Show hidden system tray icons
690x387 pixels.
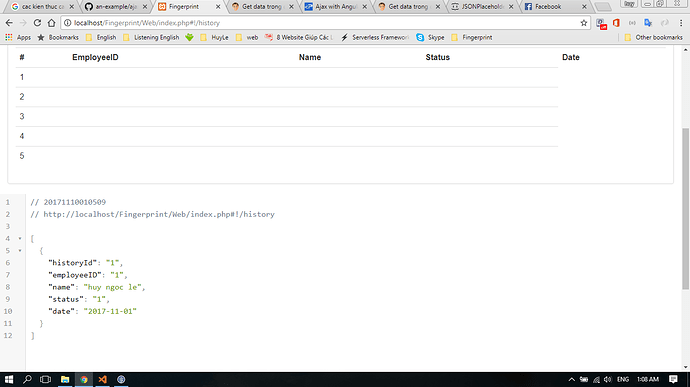(x=571, y=380)
